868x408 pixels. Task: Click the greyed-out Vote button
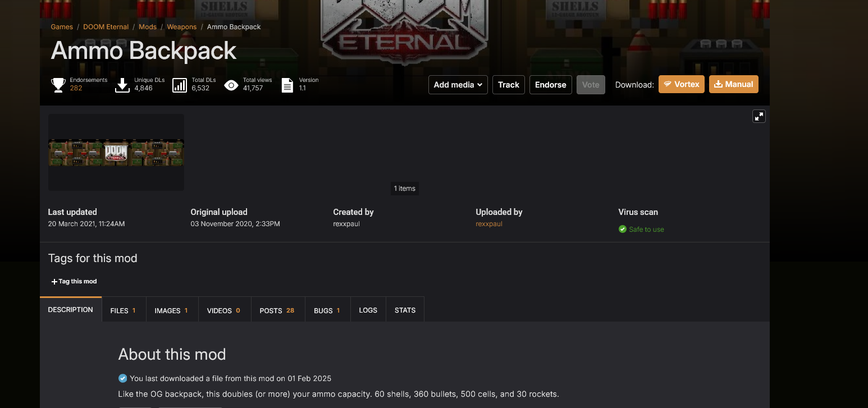[591, 85]
